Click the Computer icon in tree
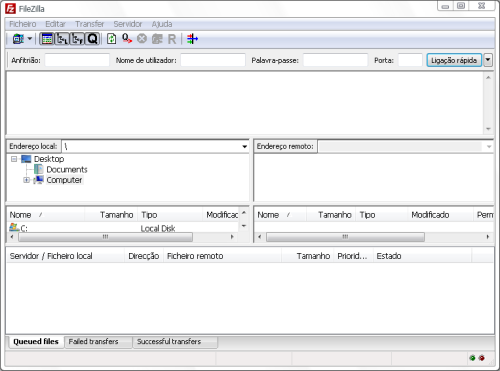This screenshot has height=371, width=500. coord(38,180)
